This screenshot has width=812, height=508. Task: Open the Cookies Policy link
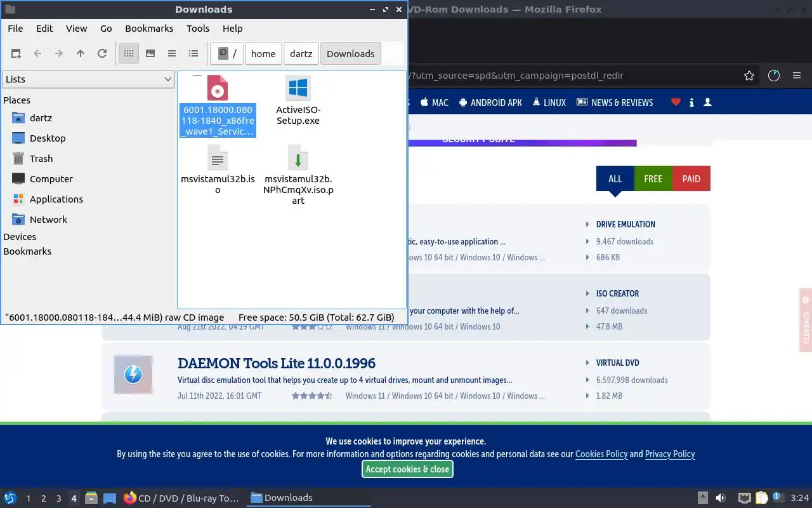[601, 454]
